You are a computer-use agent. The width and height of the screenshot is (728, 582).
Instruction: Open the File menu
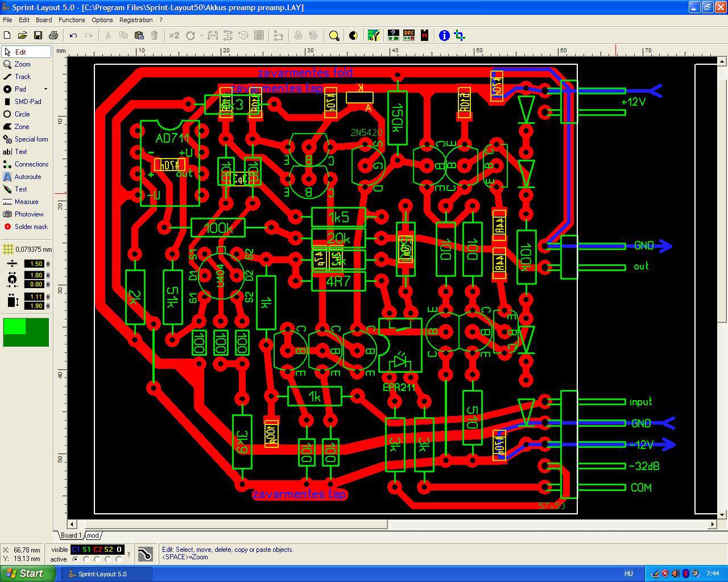(7, 20)
